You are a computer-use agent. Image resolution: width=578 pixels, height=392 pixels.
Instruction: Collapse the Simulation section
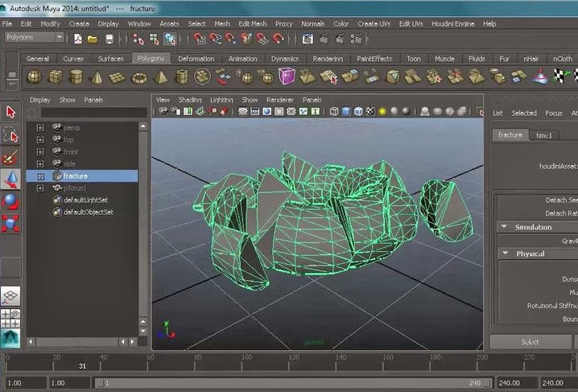coord(504,226)
